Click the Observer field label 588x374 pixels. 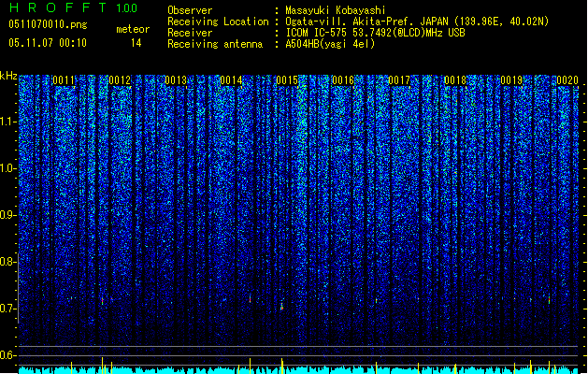click(190, 10)
